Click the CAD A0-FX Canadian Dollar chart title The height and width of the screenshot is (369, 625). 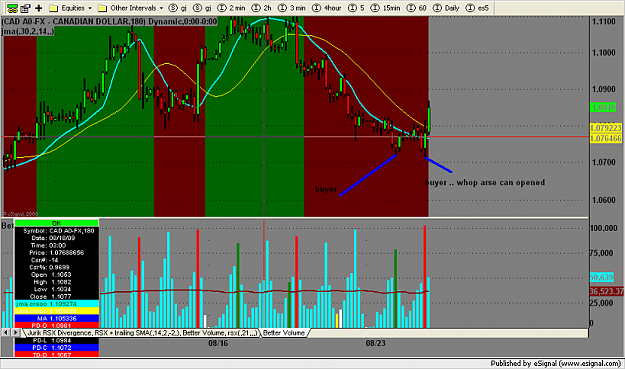(110, 21)
